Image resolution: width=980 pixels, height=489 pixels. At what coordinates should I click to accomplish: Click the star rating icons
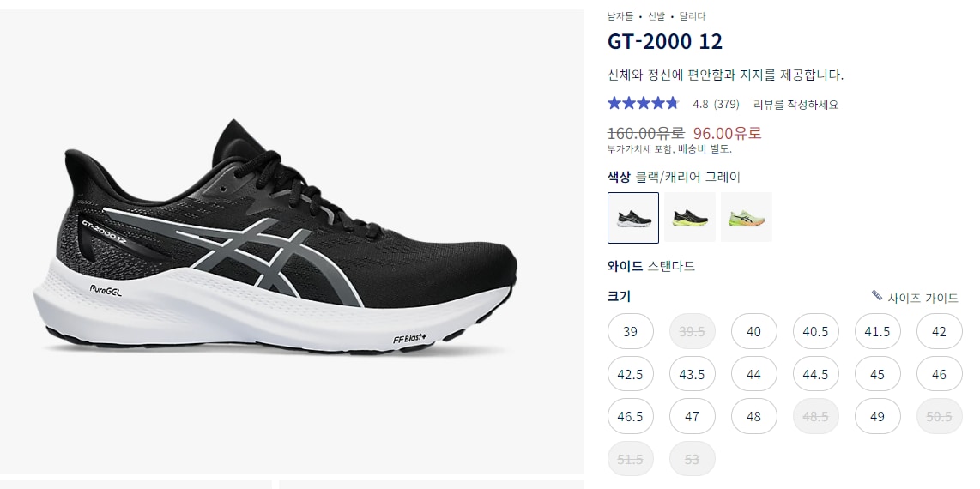coord(643,103)
